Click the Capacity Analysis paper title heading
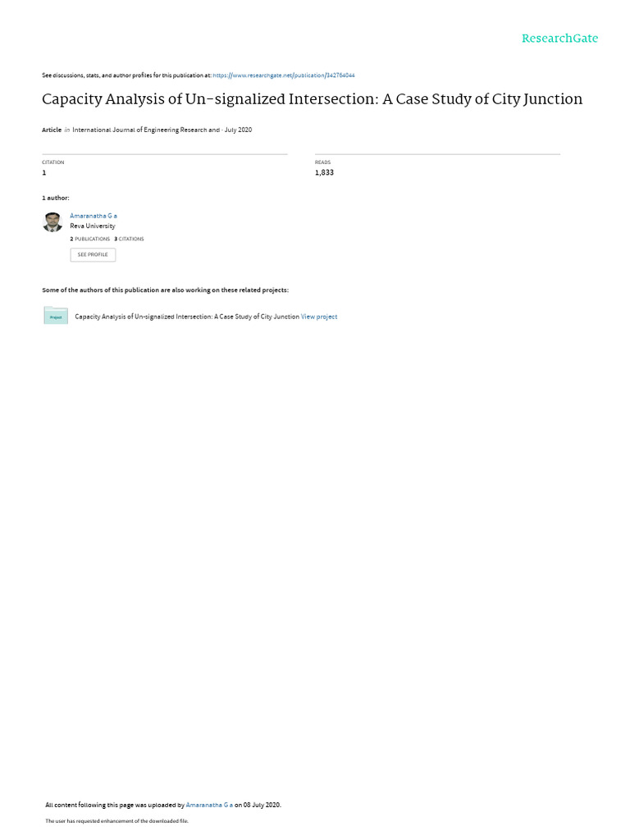The image size is (630, 840). (x=312, y=99)
